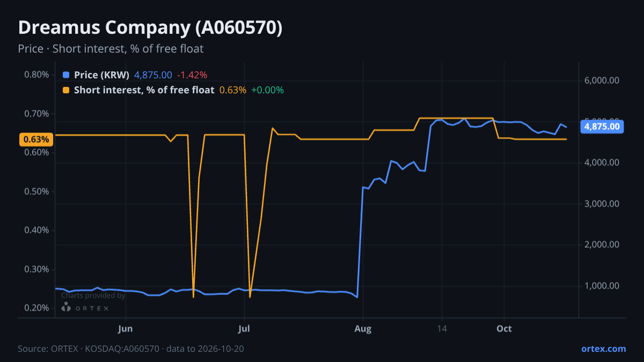Click the 3,000.00 right axis label
The height and width of the screenshot is (362, 644).
pos(601,204)
